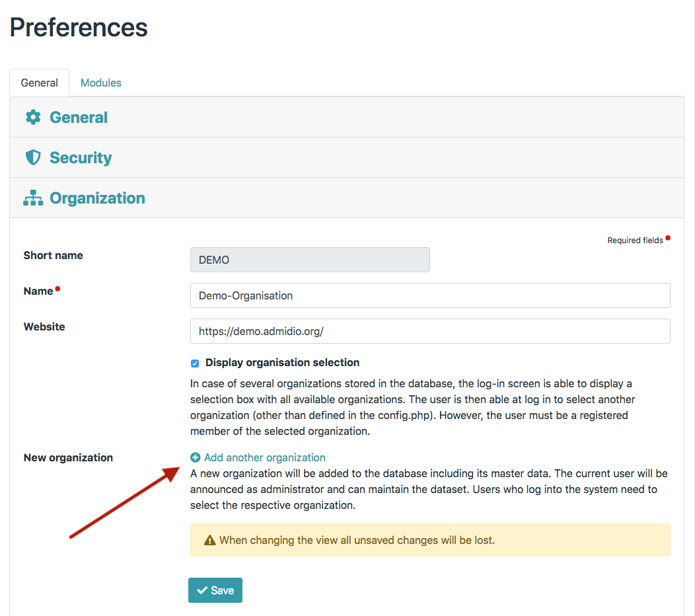Open the Add another organization link

click(264, 457)
